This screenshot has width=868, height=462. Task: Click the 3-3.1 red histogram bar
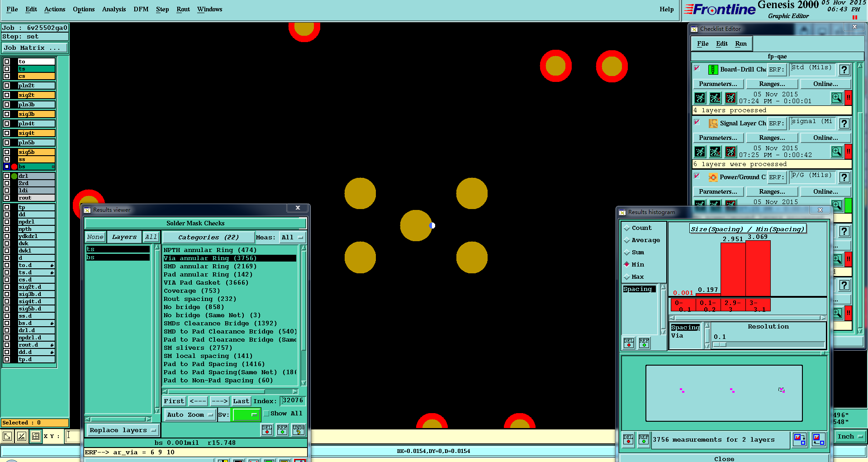758,268
